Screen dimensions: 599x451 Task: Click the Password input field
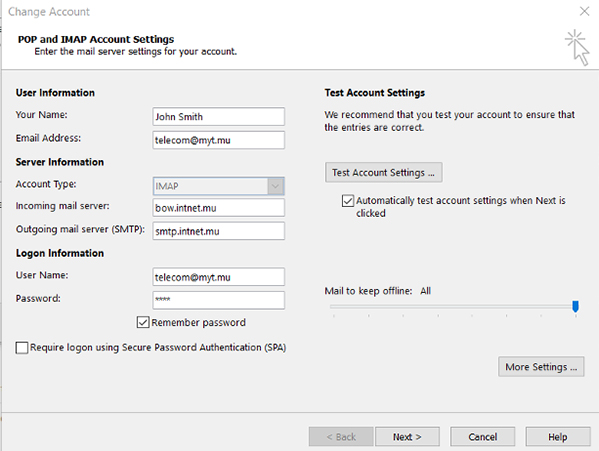coord(219,300)
